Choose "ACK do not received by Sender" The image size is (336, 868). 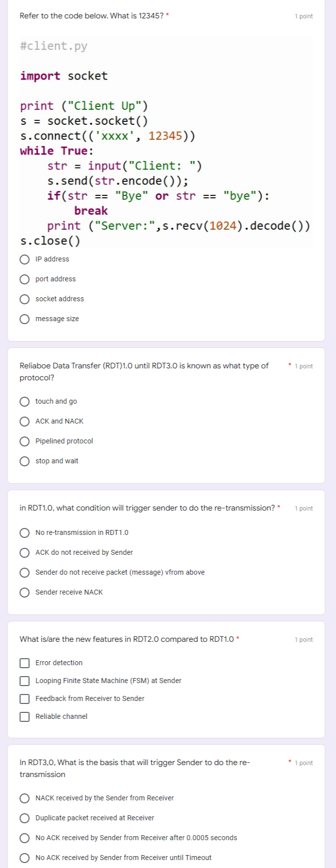[x=24, y=552]
